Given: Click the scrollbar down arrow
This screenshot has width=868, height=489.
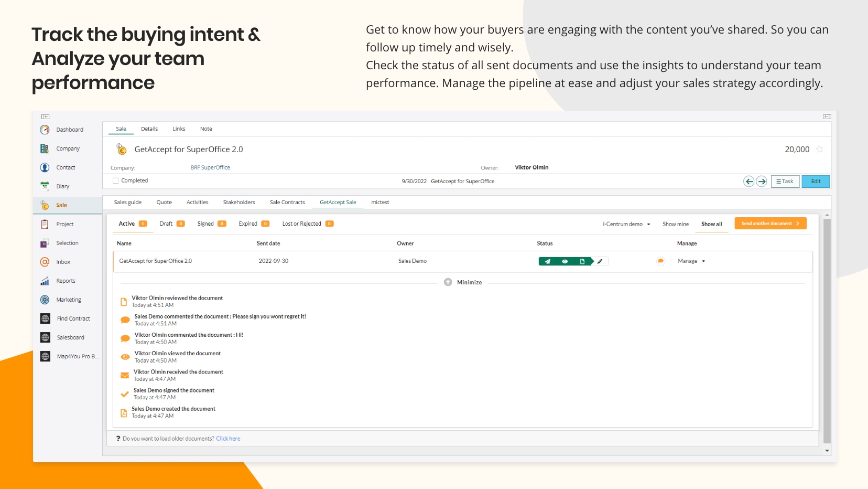Looking at the screenshot, I should [827, 451].
